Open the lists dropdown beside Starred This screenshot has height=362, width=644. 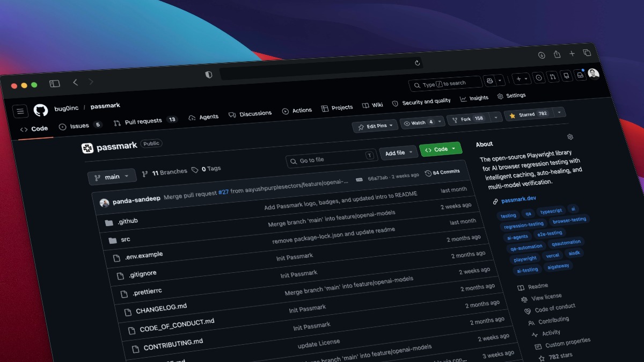click(x=559, y=112)
